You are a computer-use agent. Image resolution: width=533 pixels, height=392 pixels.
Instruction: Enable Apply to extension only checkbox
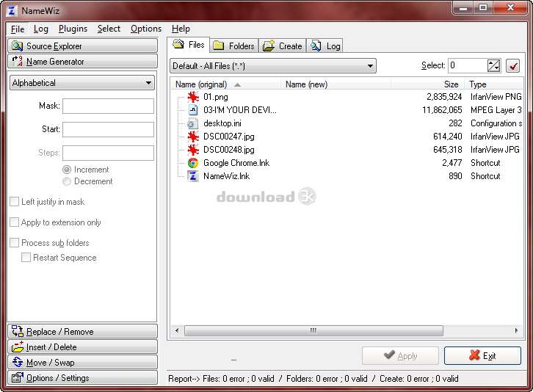(14, 222)
